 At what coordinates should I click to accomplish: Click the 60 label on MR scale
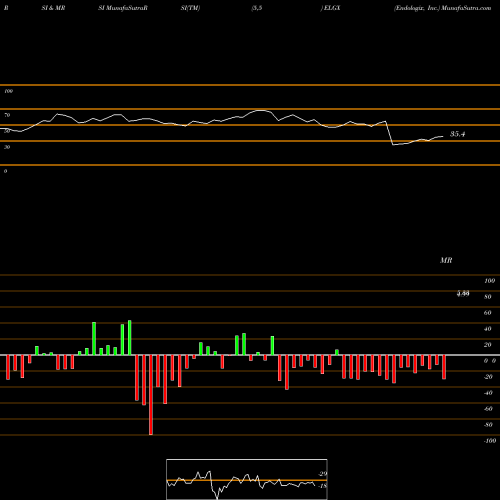pos(487,313)
